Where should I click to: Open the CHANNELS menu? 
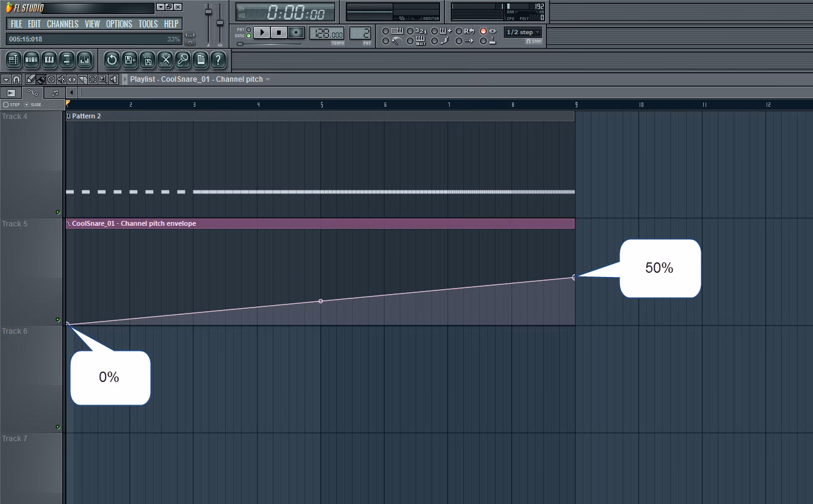pyautogui.click(x=62, y=24)
